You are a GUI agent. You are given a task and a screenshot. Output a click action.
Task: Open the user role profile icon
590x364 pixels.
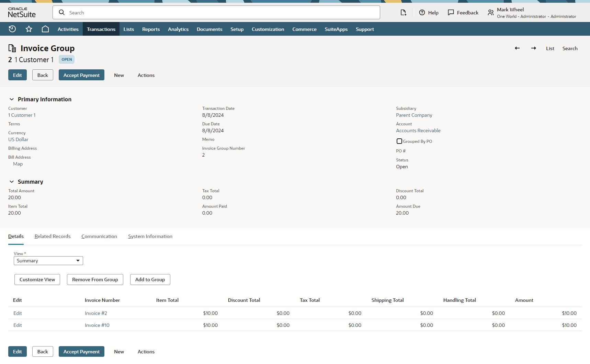pyautogui.click(x=491, y=13)
